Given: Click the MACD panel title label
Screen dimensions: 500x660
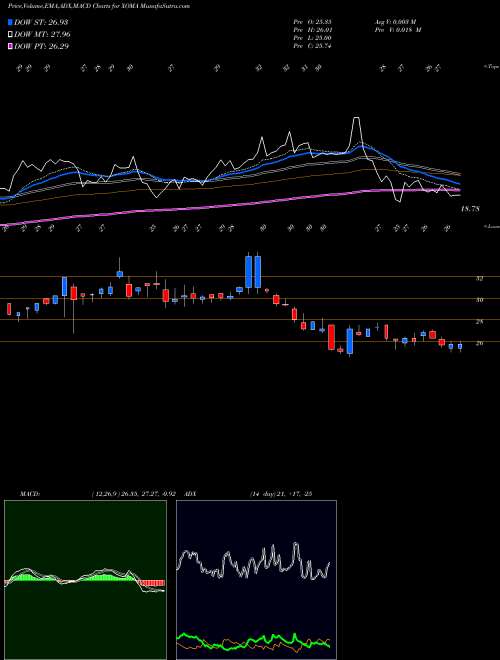Looking at the screenshot, I should pyautogui.click(x=29, y=494).
